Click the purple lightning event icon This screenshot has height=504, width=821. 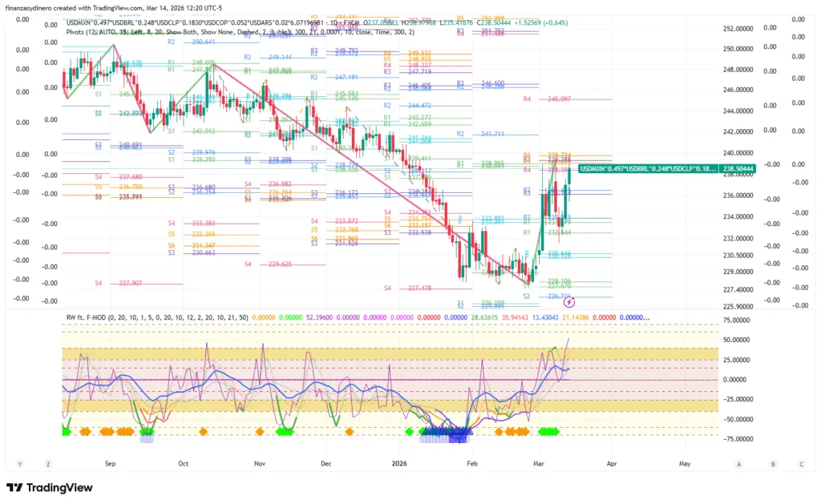(x=569, y=302)
